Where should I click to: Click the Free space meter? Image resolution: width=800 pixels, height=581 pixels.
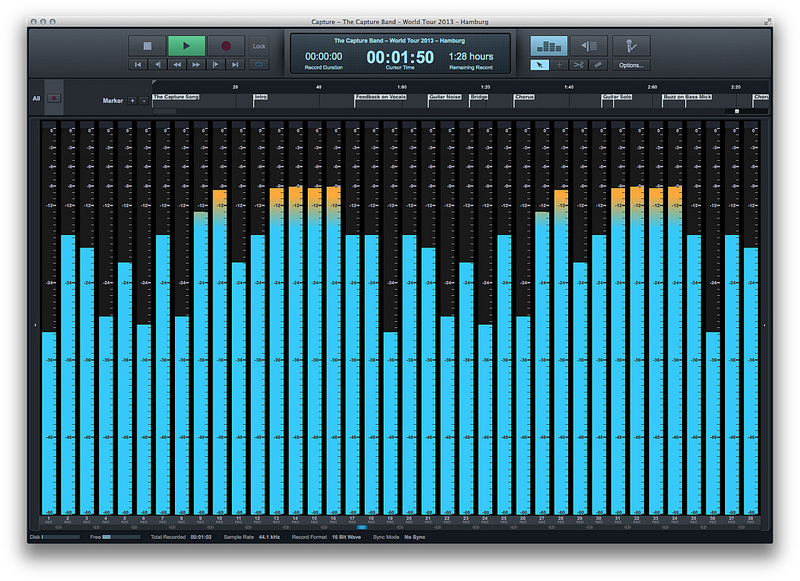[121, 537]
